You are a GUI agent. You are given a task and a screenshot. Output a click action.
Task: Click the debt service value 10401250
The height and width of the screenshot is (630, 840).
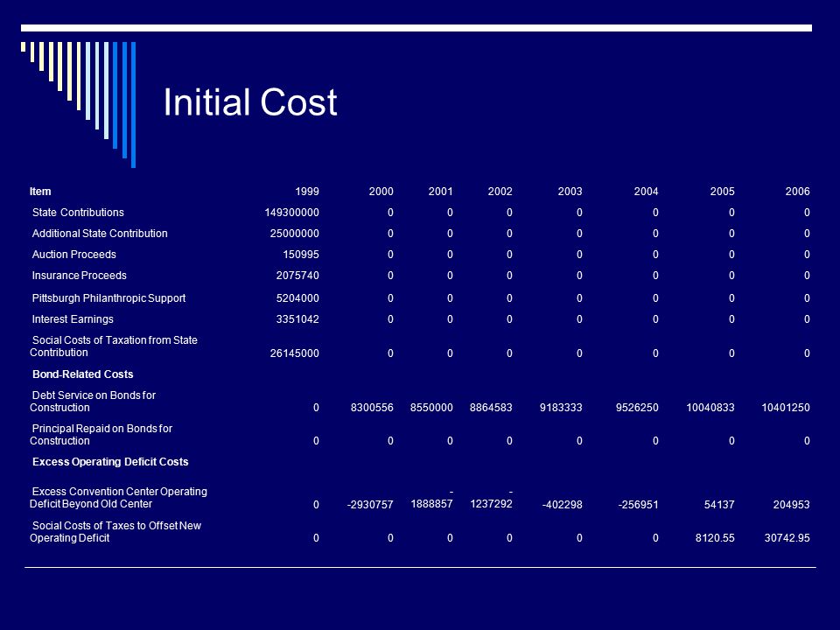click(786, 407)
